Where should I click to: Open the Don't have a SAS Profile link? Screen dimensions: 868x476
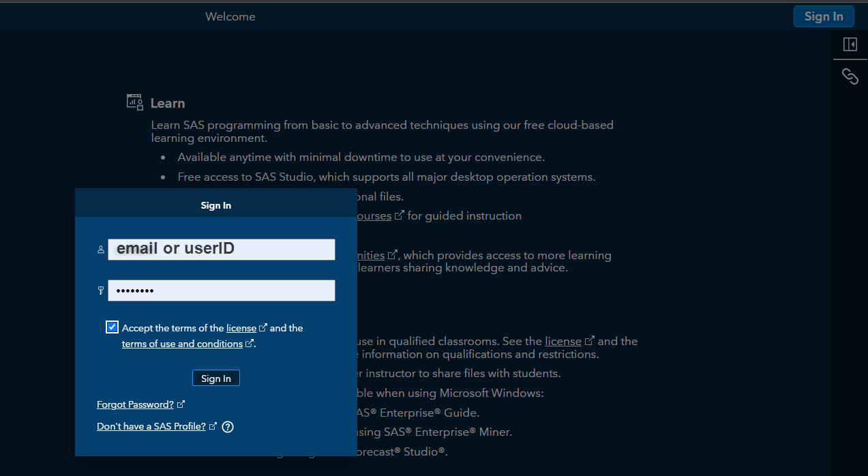click(x=152, y=426)
